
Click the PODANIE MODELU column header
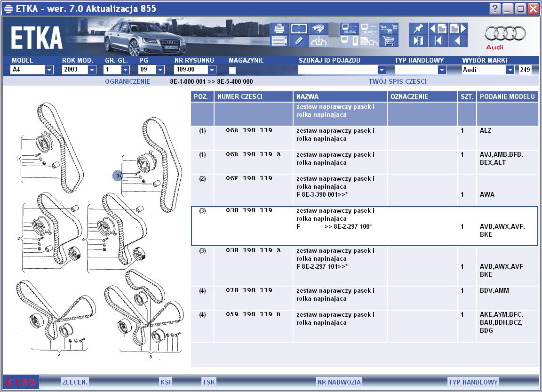507,96
